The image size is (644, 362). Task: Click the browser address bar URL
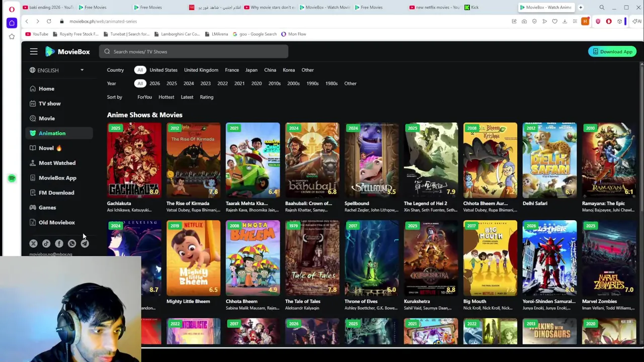click(103, 21)
